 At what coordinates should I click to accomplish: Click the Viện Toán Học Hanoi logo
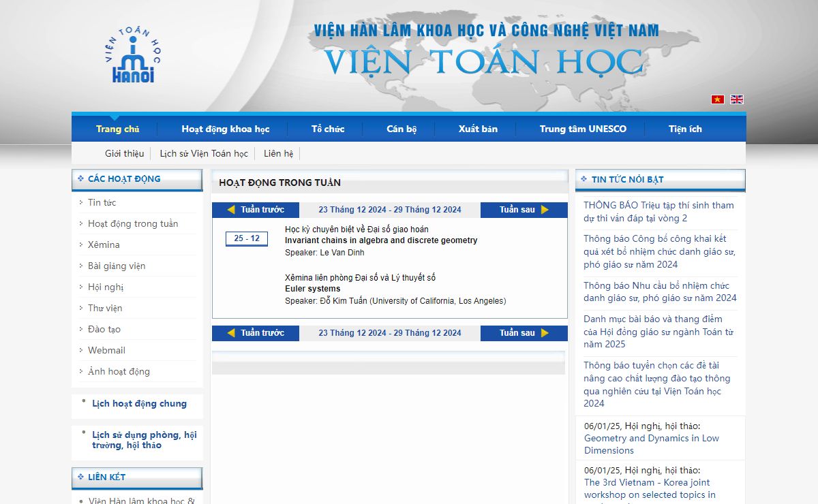pyautogui.click(x=133, y=57)
